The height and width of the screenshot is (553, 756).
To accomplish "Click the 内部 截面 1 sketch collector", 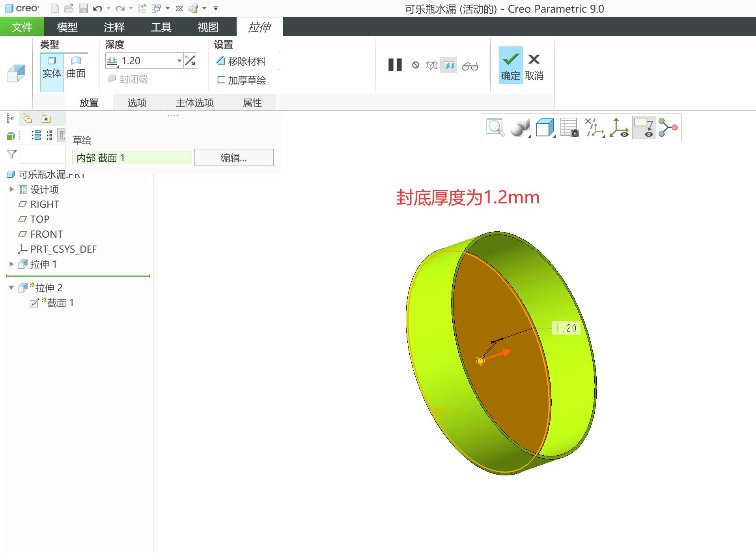I will tap(133, 158).
